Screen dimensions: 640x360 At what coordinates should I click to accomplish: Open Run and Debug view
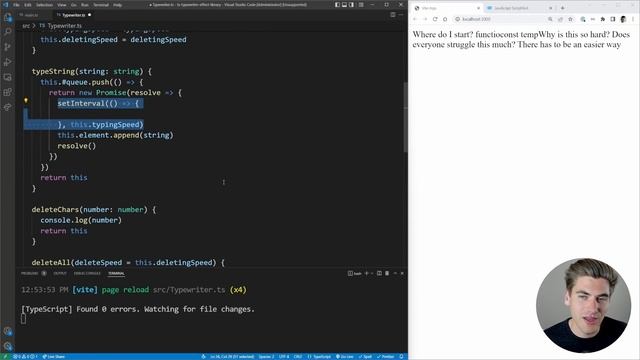click(7, 62)
